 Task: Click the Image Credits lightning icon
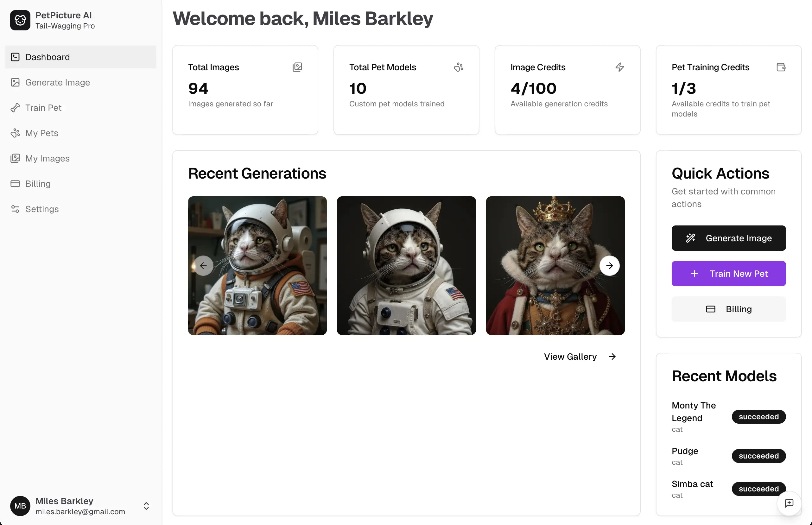pos(620,67)
